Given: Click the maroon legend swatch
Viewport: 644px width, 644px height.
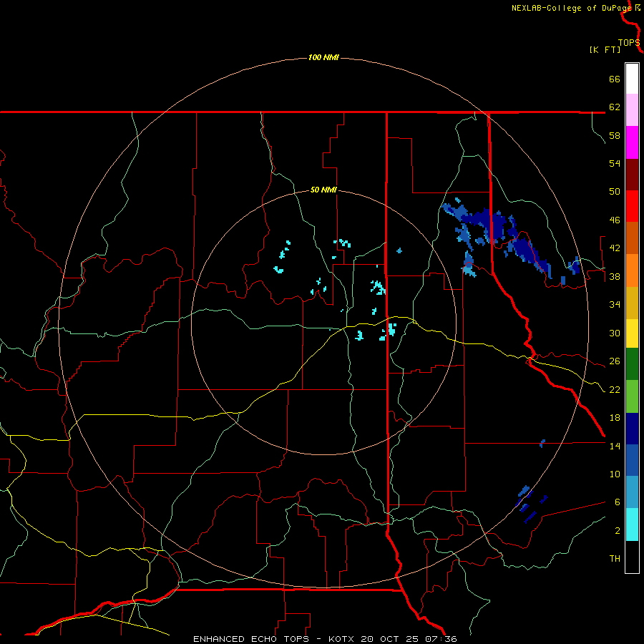Looking at the screenshot, I should click(632, 175).
